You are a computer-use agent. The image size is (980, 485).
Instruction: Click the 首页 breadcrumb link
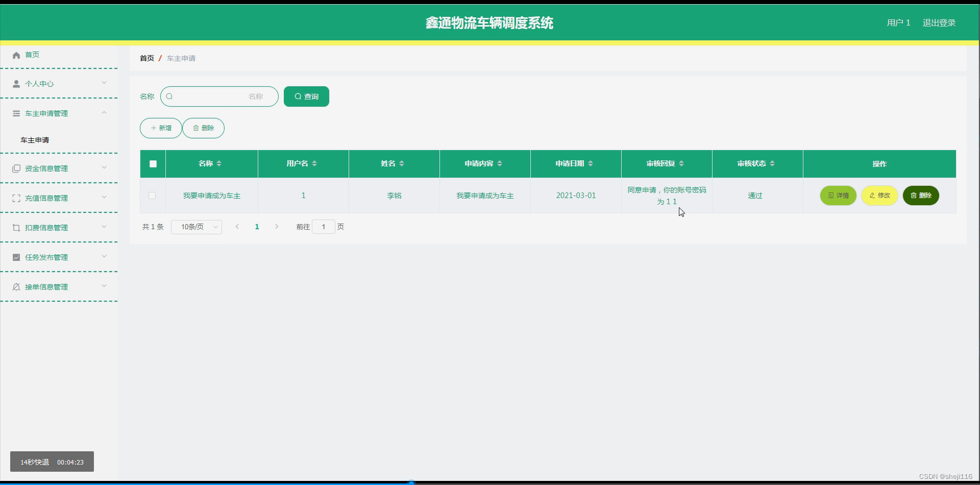[146, 58]
